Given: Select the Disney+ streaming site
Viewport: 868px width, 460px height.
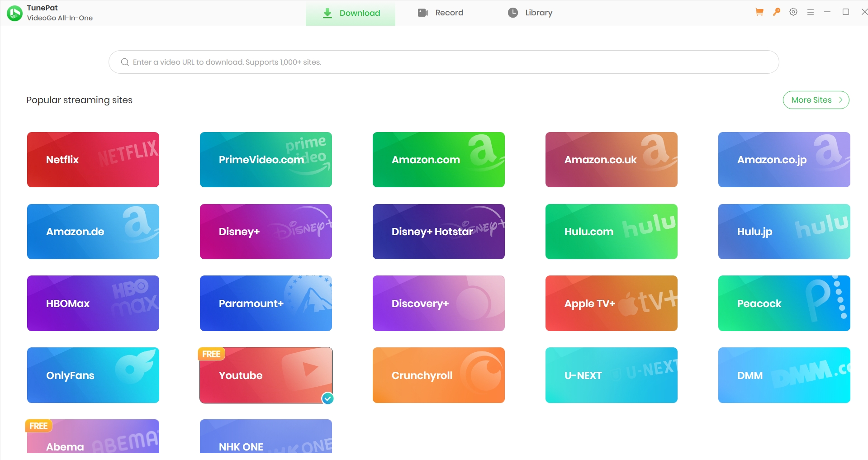Looking at the screenshot, I should [x=266, y=231].
